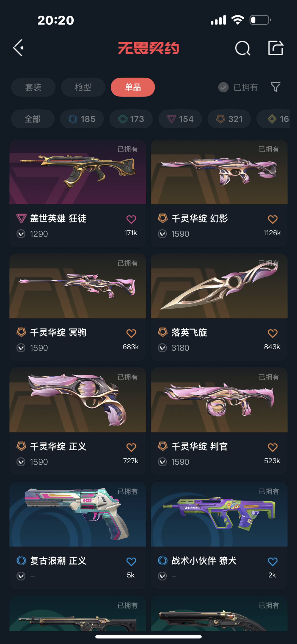Filter by green tier 173
The height and width of the screenshot is (644, 297).
click(x=131, y=119)
